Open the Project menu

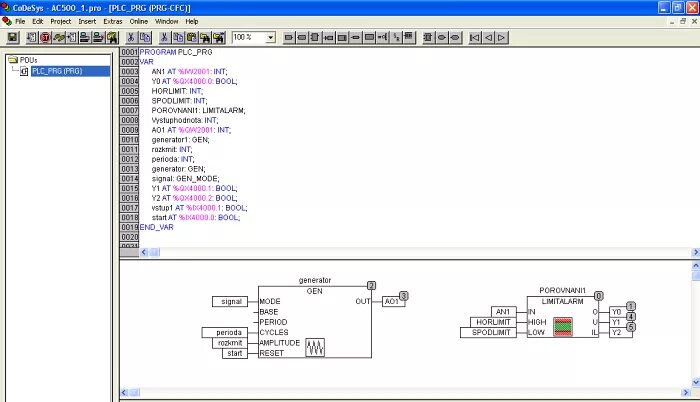click(61, 21)
